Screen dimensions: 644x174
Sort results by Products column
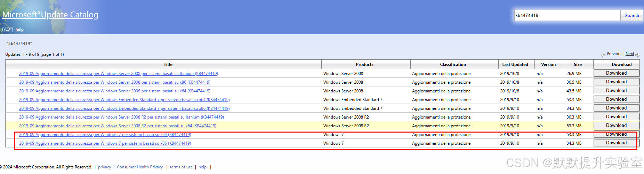click(x=364, y=65)
